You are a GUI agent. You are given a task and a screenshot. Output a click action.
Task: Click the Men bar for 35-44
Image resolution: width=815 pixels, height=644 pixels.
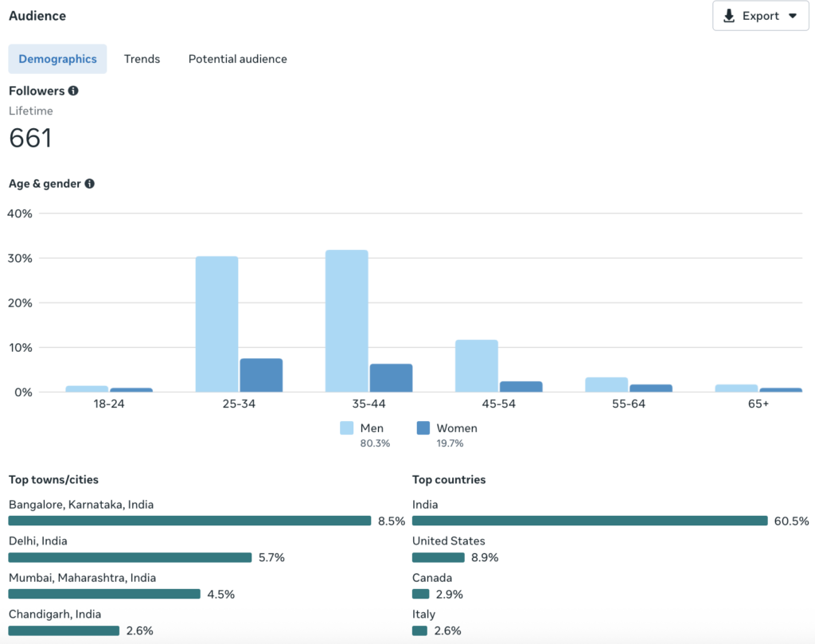click(346, 321)
